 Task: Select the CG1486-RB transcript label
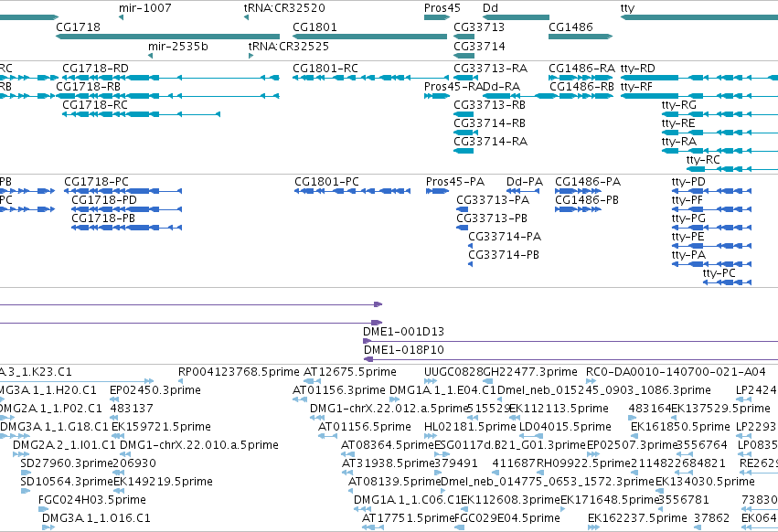point(581,86)
